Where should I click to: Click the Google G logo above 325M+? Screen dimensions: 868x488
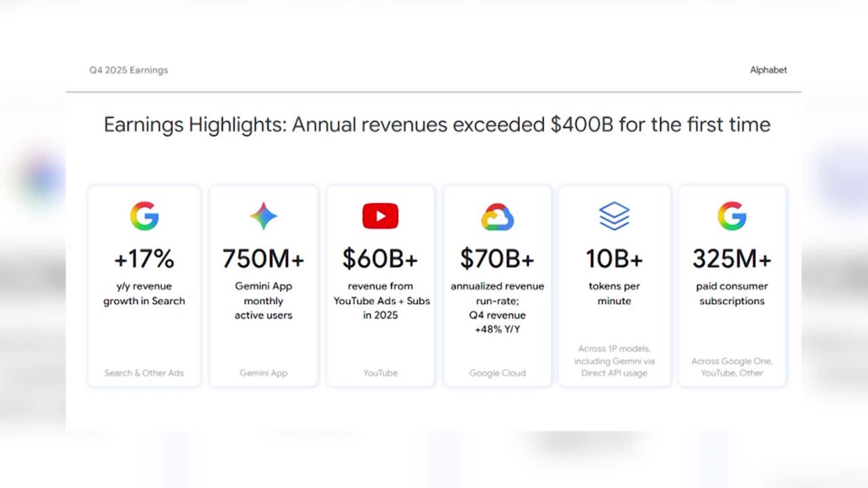pos(732,216)
